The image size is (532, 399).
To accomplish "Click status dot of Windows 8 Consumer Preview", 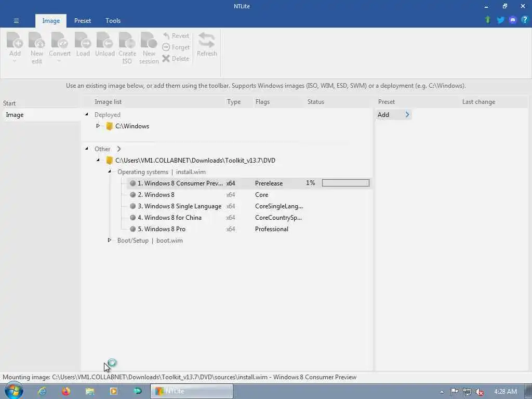I will coord(132,183).
